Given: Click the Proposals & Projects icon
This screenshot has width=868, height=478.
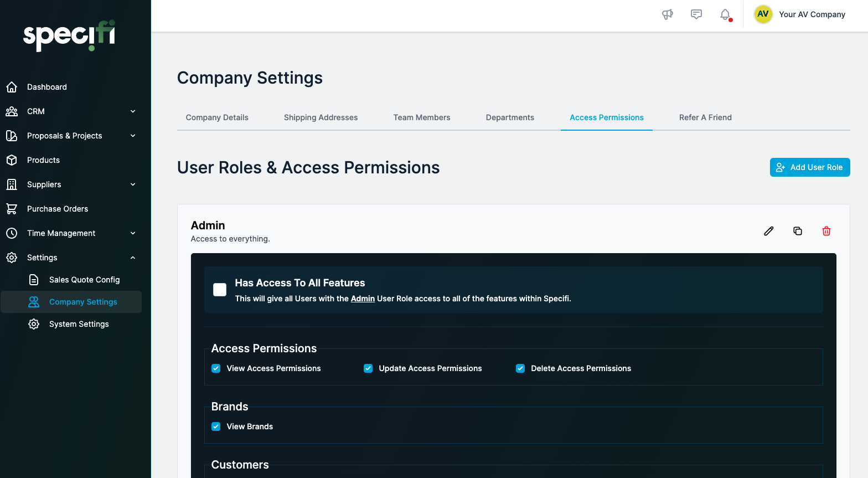Looking at the screenshot, I should tap(12, 136).
